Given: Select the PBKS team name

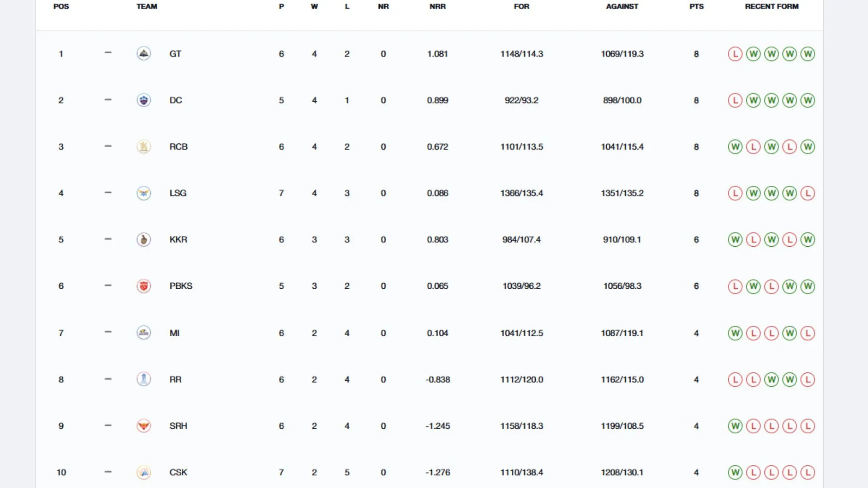Looking at the screenshot, I should (x=181, y=286).
